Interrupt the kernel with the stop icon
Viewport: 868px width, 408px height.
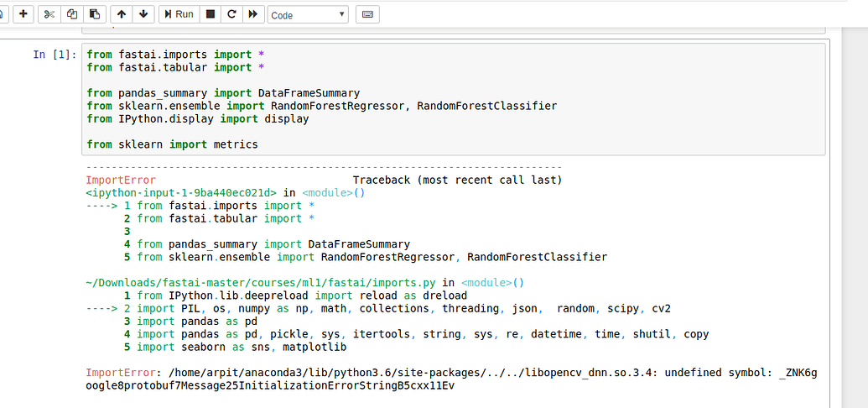point(211,14)
